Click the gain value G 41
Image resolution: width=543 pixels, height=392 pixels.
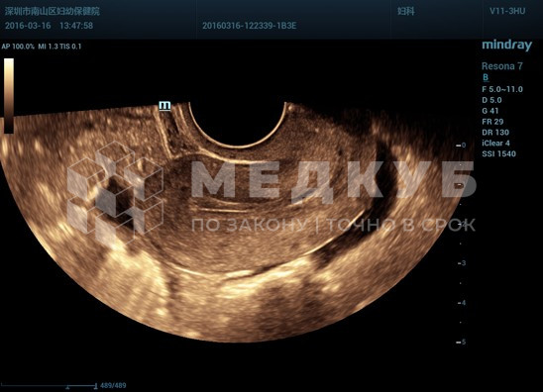point(490,111)
